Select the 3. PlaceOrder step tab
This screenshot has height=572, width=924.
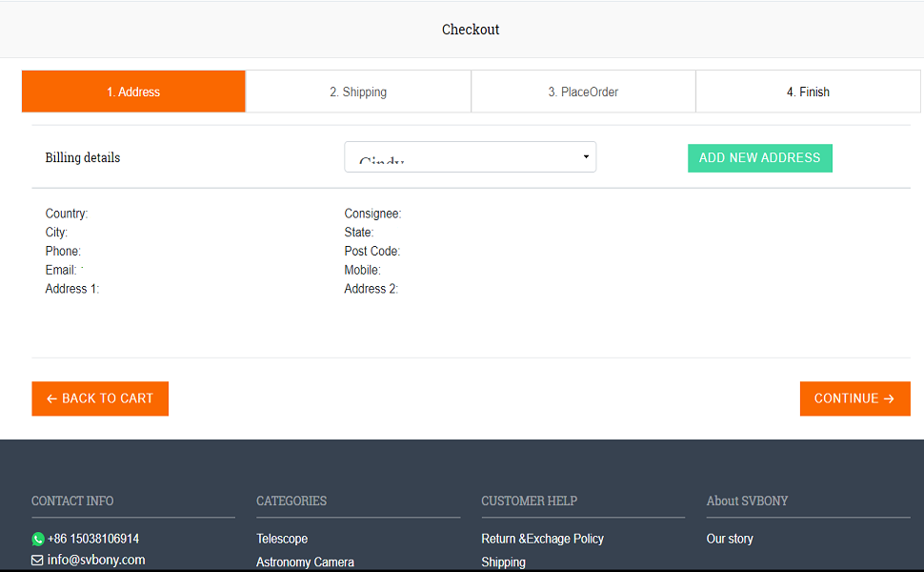(x=583, y=92)
